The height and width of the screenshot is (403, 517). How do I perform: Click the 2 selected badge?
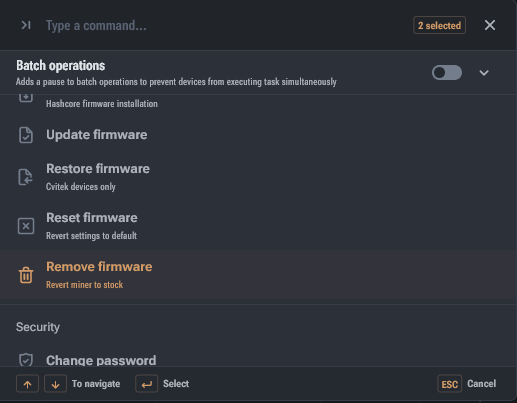439,25
